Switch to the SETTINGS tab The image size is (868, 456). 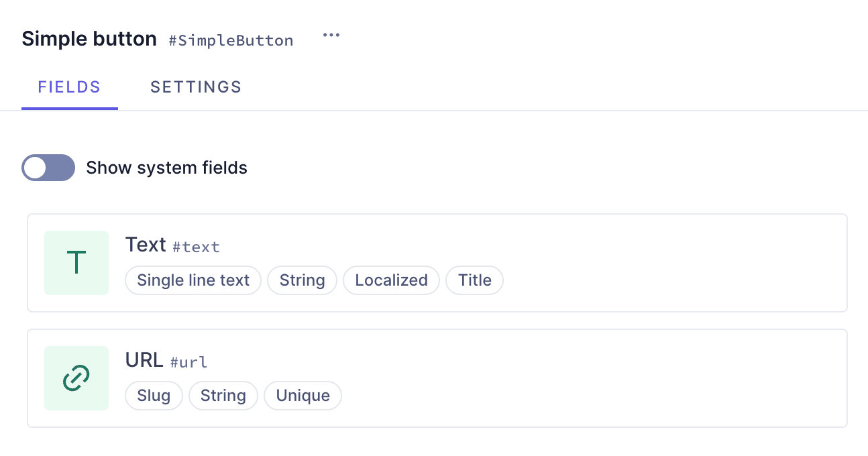[195, 87]
